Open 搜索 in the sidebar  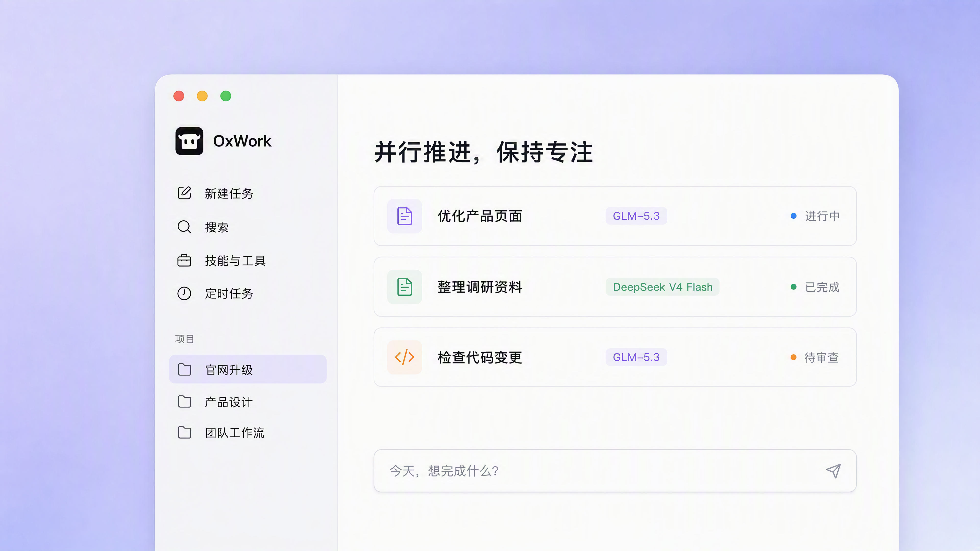(x=217, y=227)
